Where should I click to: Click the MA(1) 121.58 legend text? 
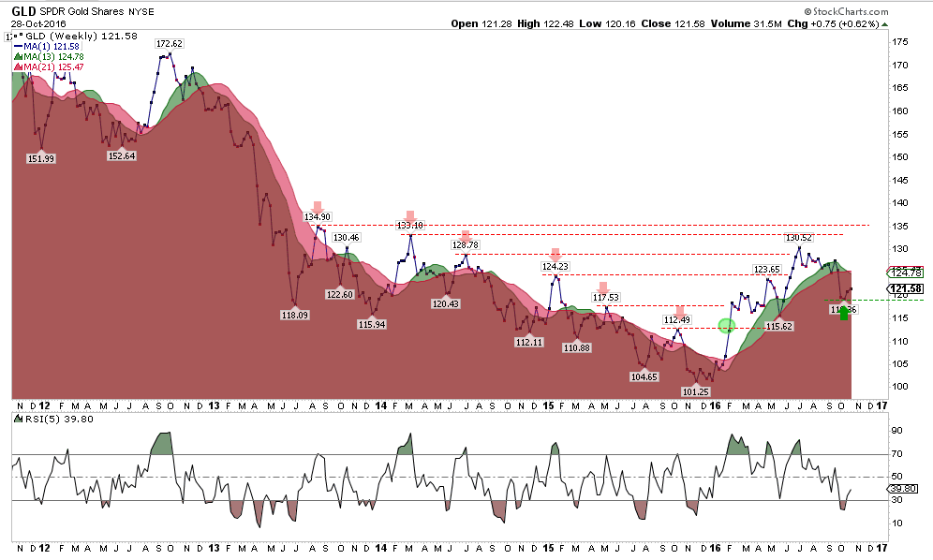point(52,47)
